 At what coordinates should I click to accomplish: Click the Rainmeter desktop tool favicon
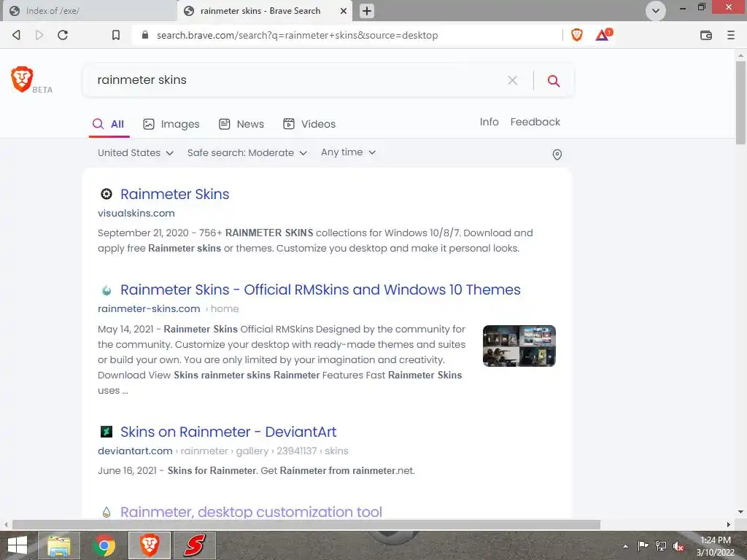[107, 512]
